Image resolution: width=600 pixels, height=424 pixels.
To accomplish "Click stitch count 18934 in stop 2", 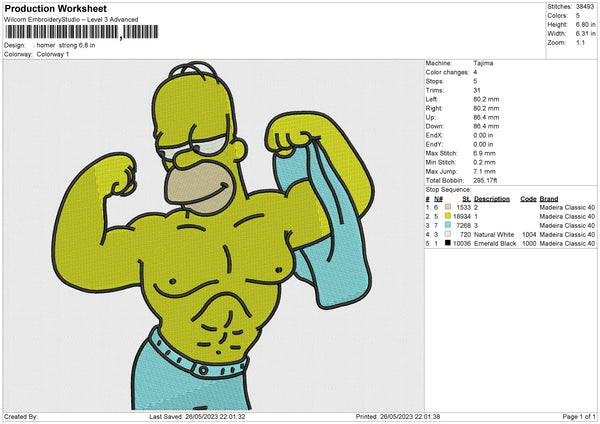I will coord(462,217).
